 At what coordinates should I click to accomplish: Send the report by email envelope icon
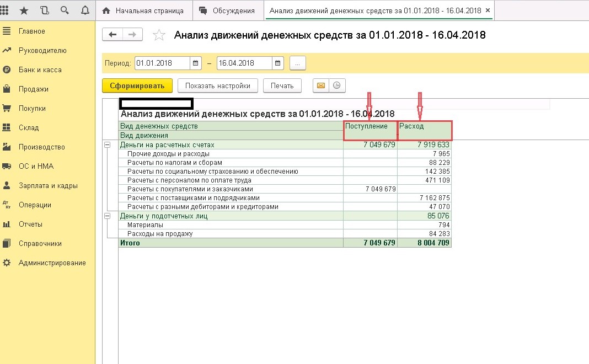click(x=321, y=85)
